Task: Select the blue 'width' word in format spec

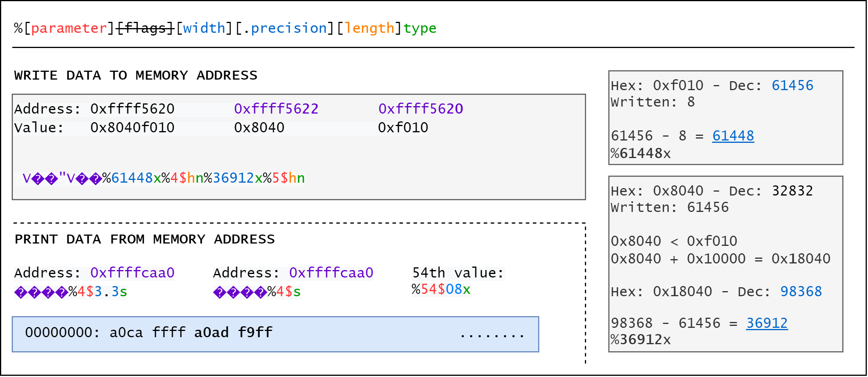Action: 204,28
